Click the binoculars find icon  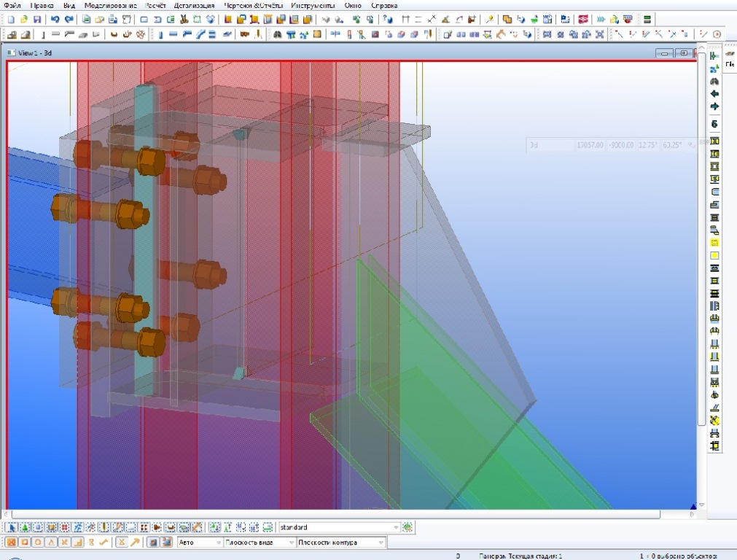(278, 34)
